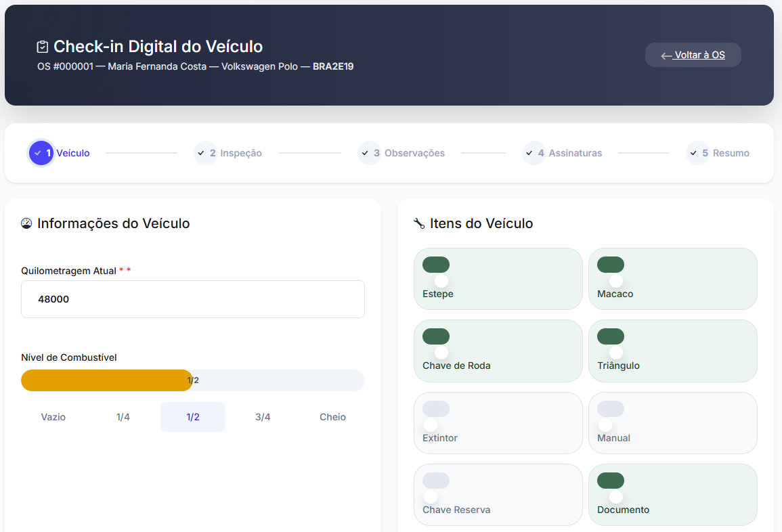
Task: Click the steering wheel icon beside Informações do Veículo
Action: pyautogui.click(x=26, y=223)
